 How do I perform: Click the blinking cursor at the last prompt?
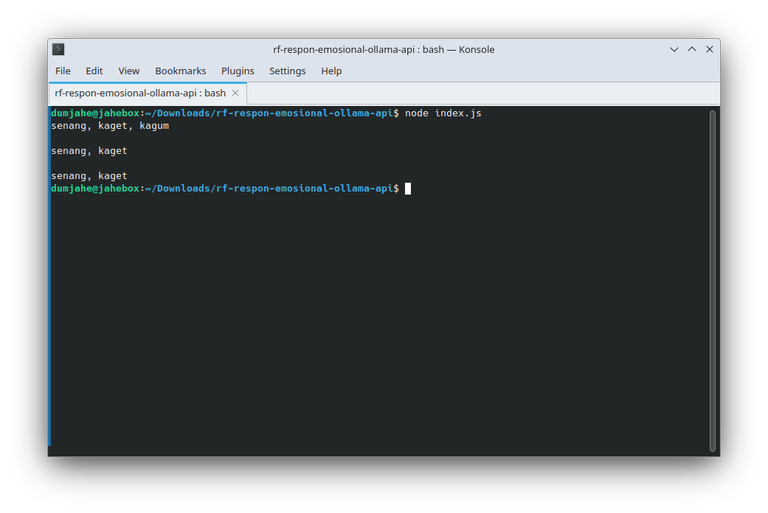click(408, 189)
